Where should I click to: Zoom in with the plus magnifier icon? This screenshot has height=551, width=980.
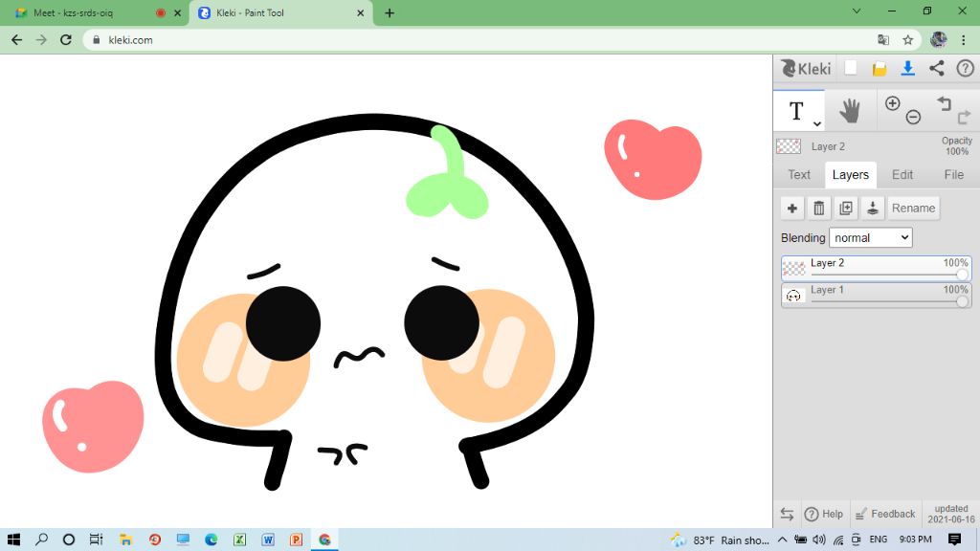[893, 103]
